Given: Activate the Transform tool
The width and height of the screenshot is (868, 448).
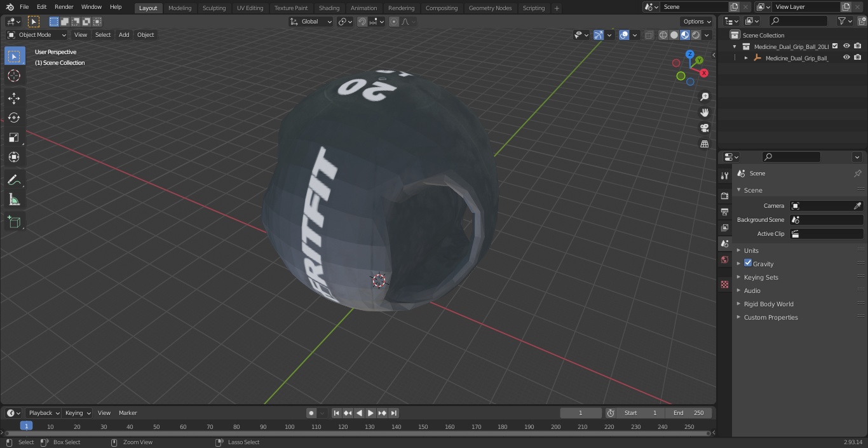Looking at the screenshot, I should tap(14, 157).
